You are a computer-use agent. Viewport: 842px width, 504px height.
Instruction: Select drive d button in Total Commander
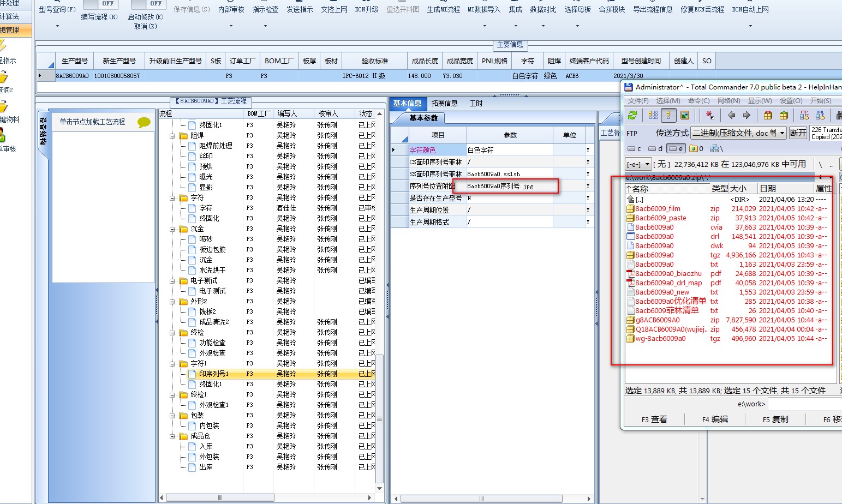(655, 148)
